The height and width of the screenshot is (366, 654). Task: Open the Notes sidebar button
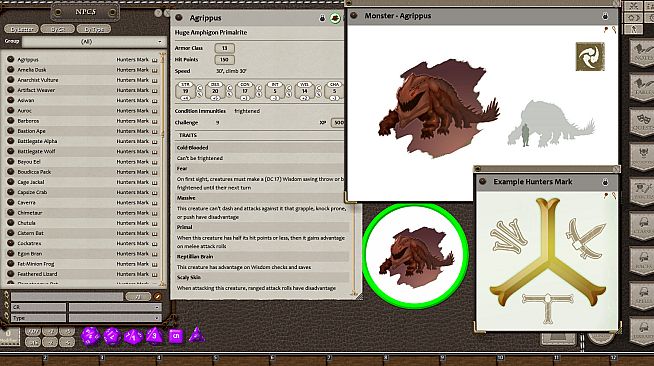coord(642,53)
